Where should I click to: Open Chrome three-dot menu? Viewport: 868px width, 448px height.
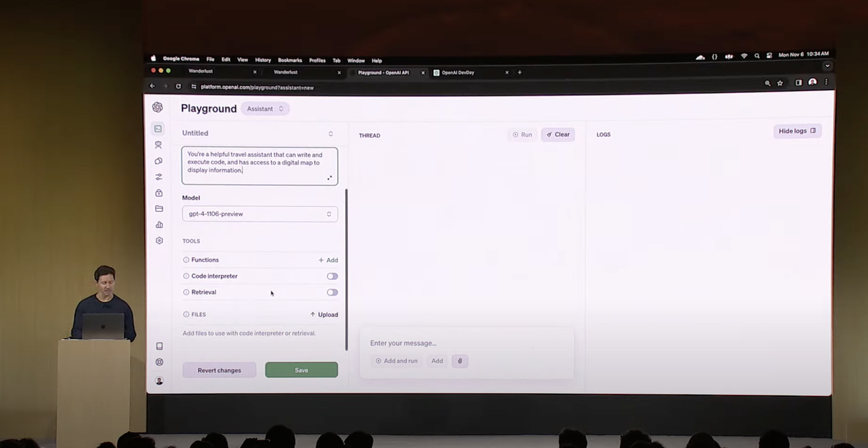826,82
